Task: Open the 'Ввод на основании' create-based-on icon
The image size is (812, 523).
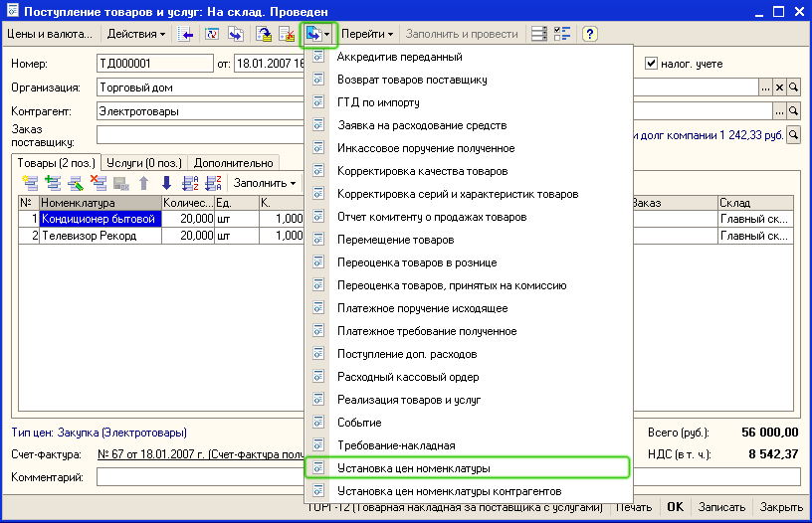Action: point(318,34)
